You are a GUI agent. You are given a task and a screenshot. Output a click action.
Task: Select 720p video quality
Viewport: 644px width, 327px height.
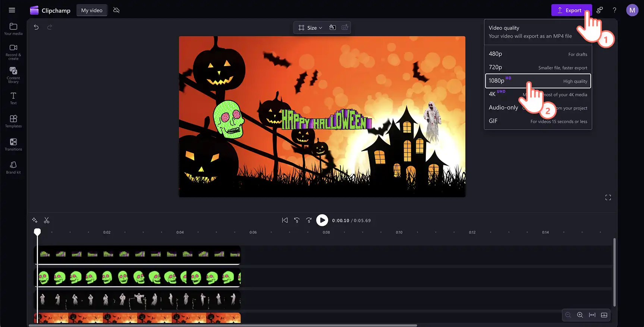pyautogui.click(x=538, y=67)
